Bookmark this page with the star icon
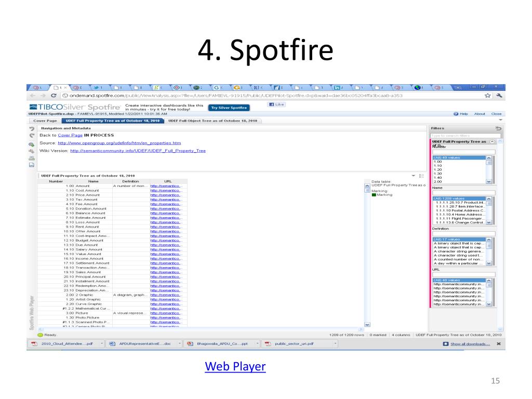This screenshot has height=399, width=532. tap(487, 96)
